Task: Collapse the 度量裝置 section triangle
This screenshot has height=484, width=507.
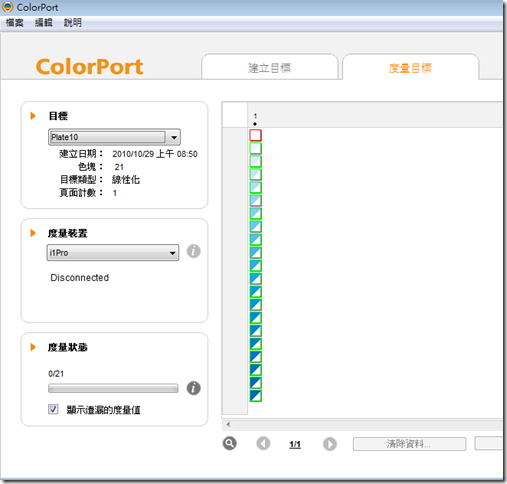Action: pos(33,233)
